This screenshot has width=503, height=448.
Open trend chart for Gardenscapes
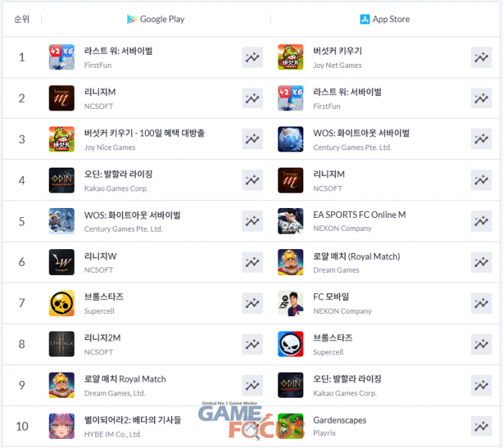(481, 426)
